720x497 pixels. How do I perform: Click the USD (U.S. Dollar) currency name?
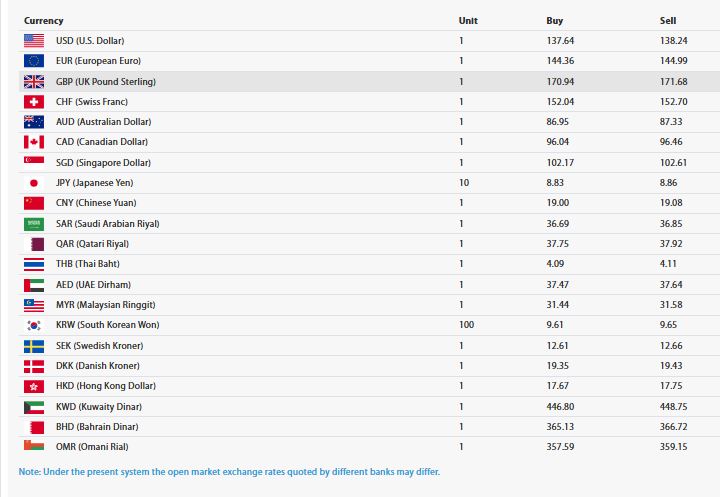[x=90, y=41]
